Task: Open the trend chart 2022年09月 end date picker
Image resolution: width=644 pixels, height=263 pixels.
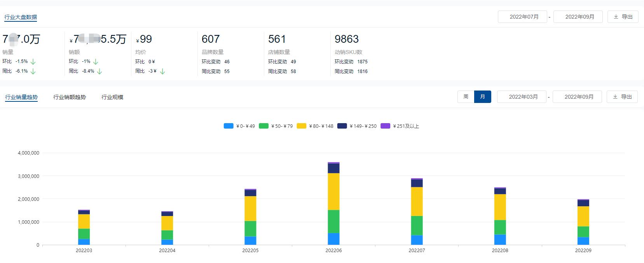Action: (577, 97)
